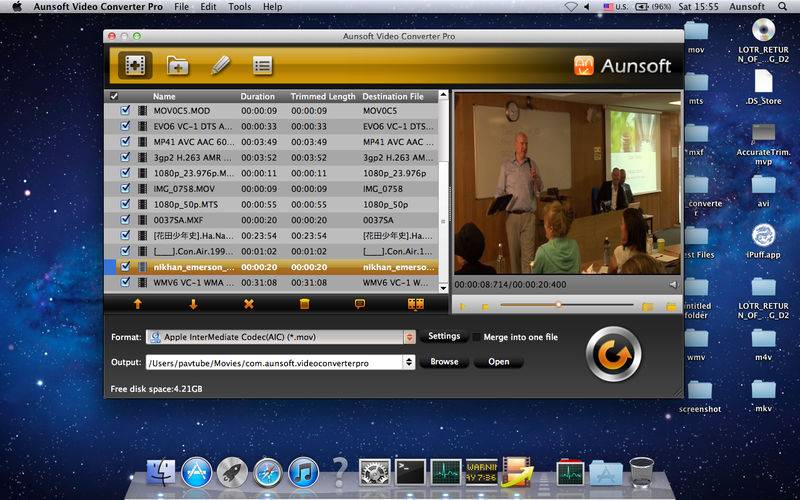Image resolution: width=800 pixels, height=500 pixels.
Task: Clear list with trash can icon
Action: click(305, 304)
